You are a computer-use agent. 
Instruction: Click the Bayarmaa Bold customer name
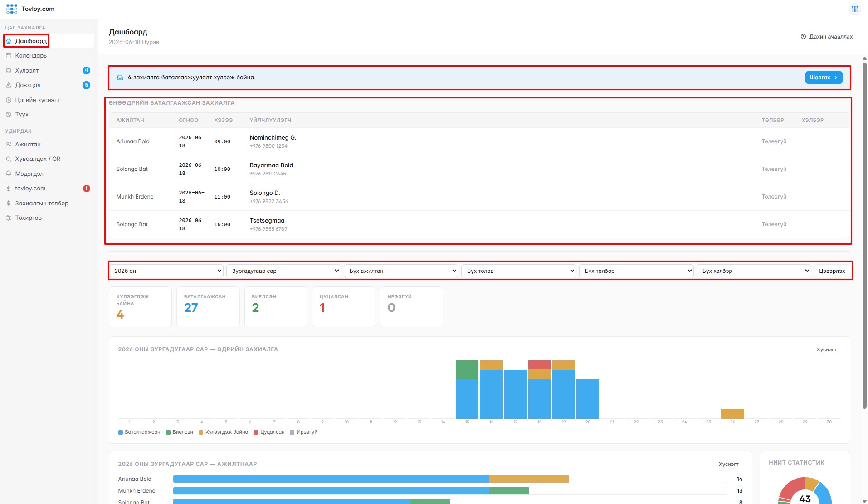(x=271, y=165)
